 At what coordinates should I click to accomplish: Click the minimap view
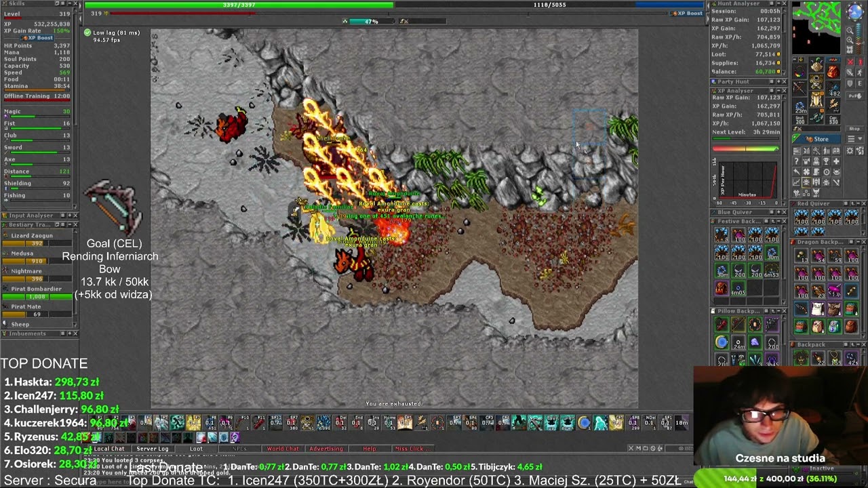816,28
